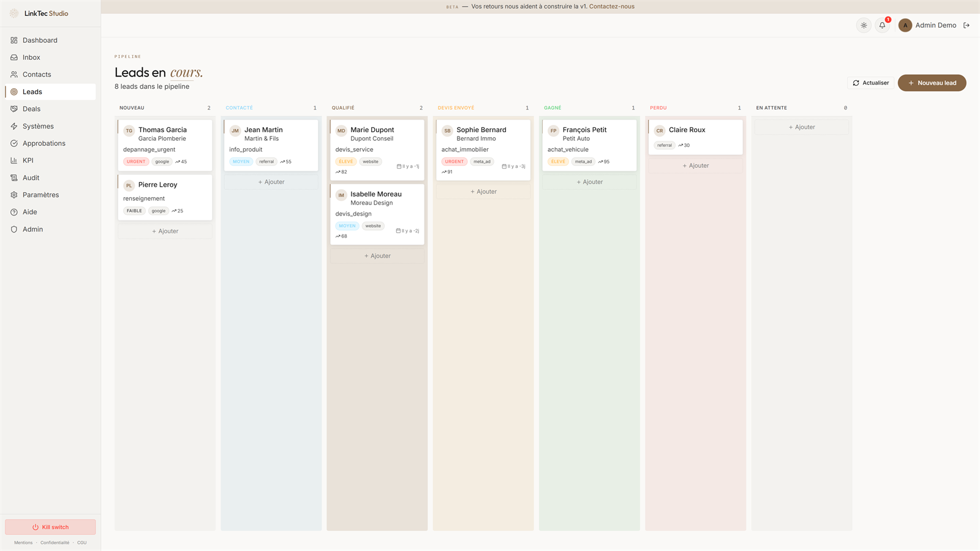Click FAIBLE tag on Pierre Leroy card
The height and width of the screenshot is (551, 980).
(134, 211)
